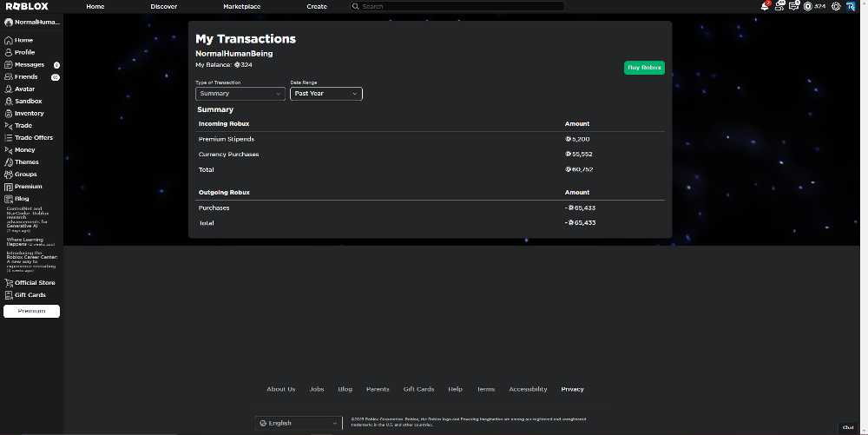Click the Premium sidebar icon
Viewport: 868px width, 435px height.
9,187
